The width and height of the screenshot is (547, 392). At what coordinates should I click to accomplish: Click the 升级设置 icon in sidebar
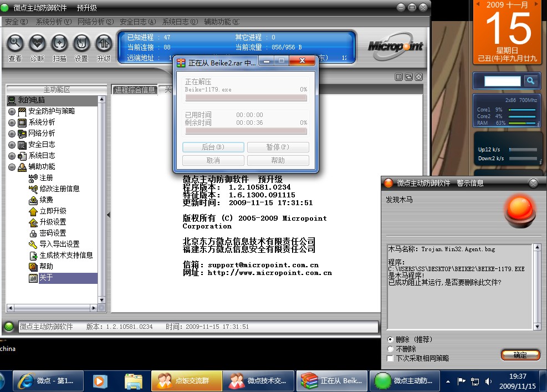pyautogui.click(x=33, y=222)
